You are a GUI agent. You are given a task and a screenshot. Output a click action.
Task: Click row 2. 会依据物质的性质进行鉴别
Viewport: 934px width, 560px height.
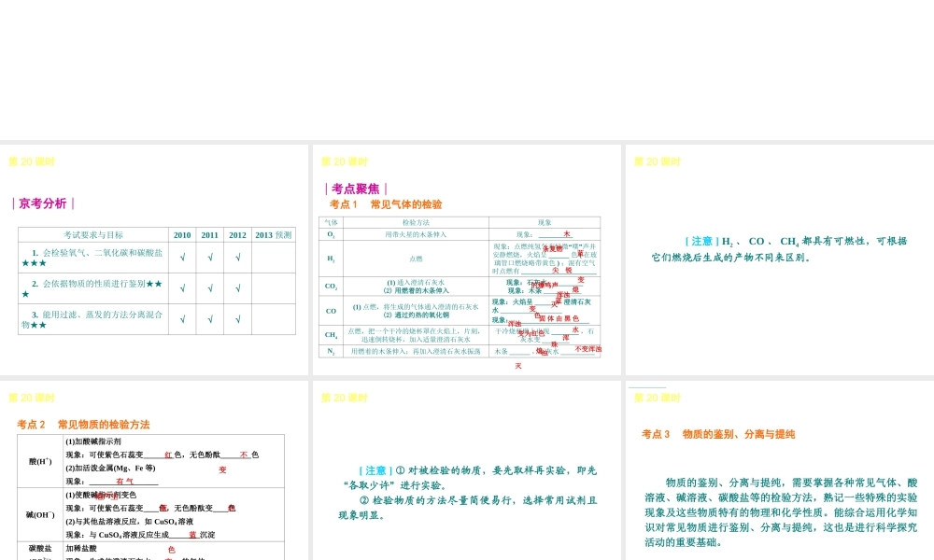[x=93, y=288]
